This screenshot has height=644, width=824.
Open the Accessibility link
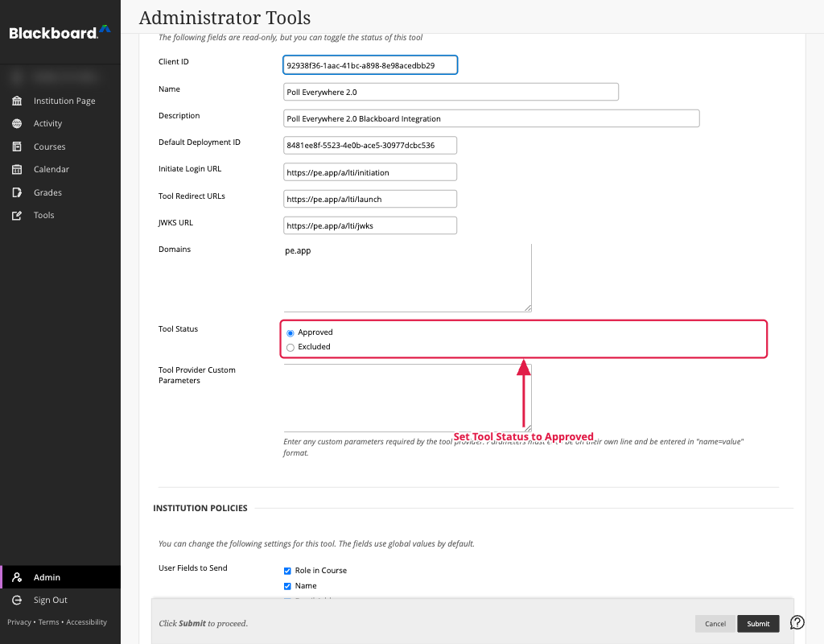coord(86,622)
